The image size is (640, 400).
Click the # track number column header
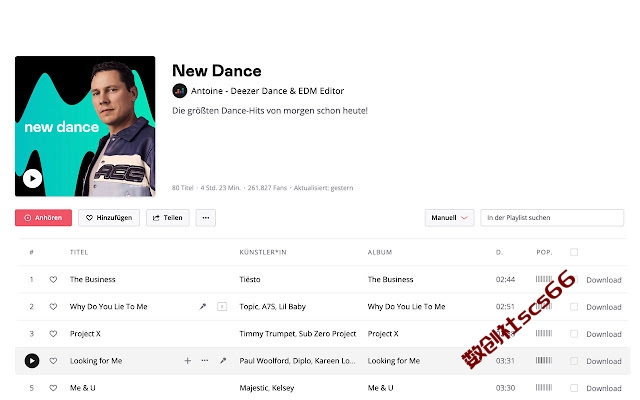(31, 252)
